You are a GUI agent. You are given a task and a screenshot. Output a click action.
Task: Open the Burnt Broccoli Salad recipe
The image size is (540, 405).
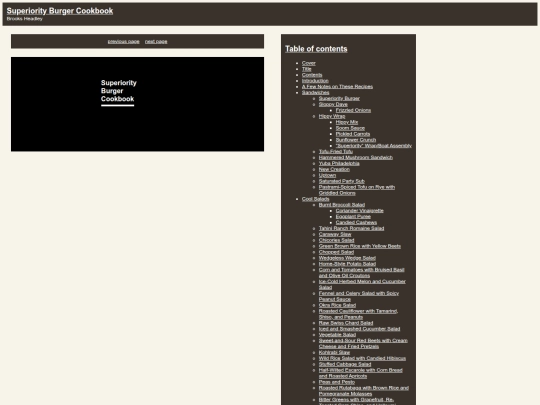[342, 205]
